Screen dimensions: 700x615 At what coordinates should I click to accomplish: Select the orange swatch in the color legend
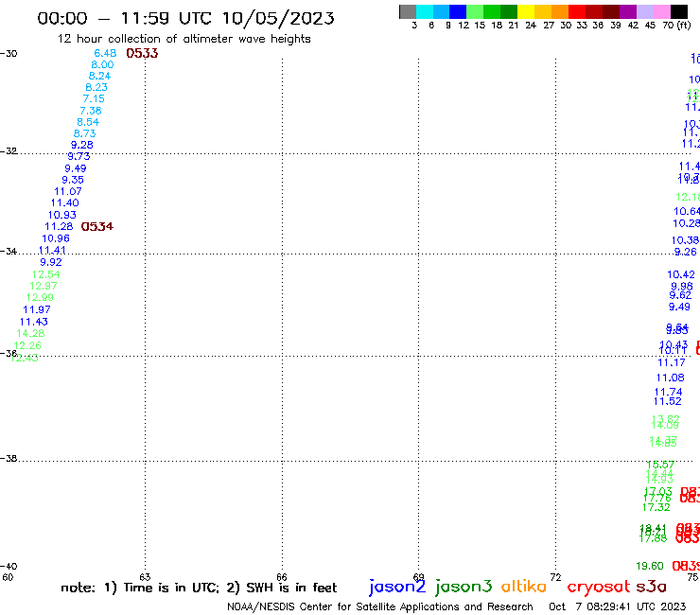[x=560, y=11]
